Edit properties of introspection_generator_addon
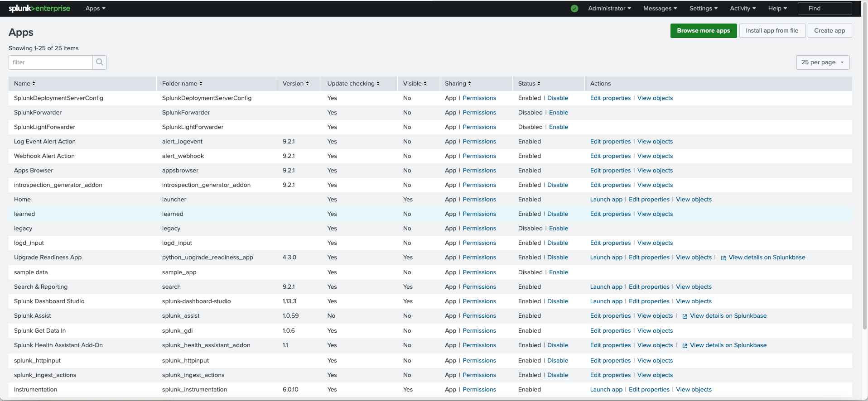The image size is (868, 401). click(x=610, y=185)
